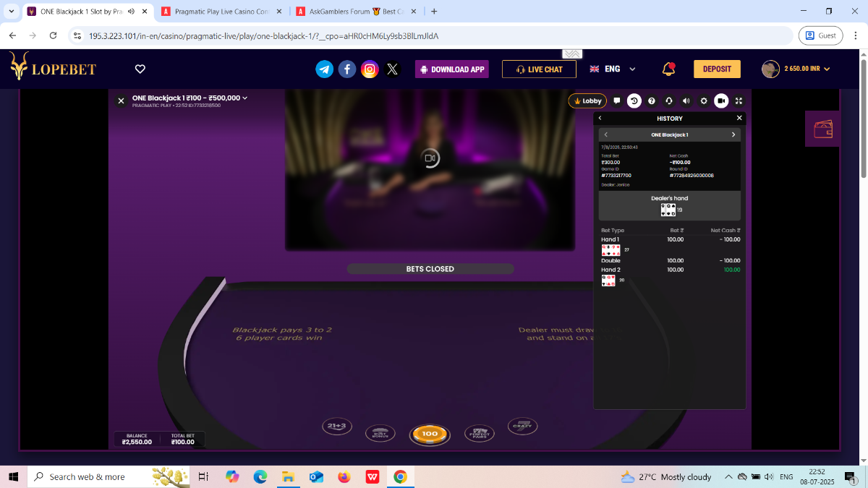Viewport: 868px width, 488px height.
Task: Click the video loading camera icon
Action: tap(430, 158)
